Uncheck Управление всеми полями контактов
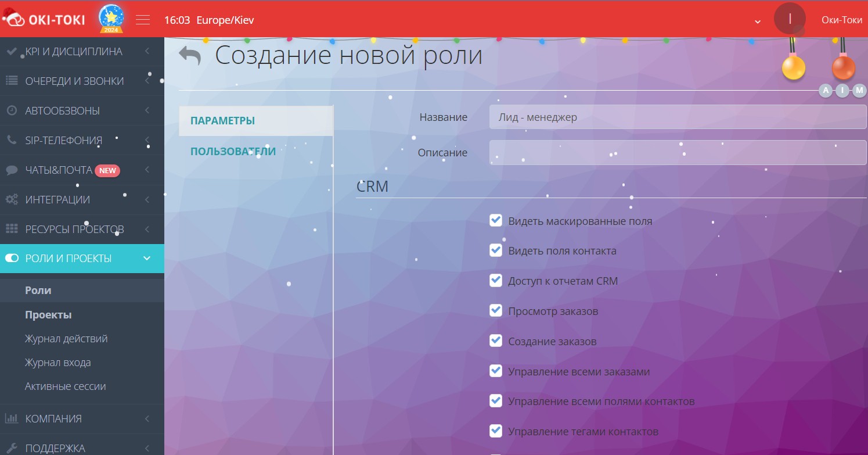This screenshot has height=455, width=868. [496, 400]
